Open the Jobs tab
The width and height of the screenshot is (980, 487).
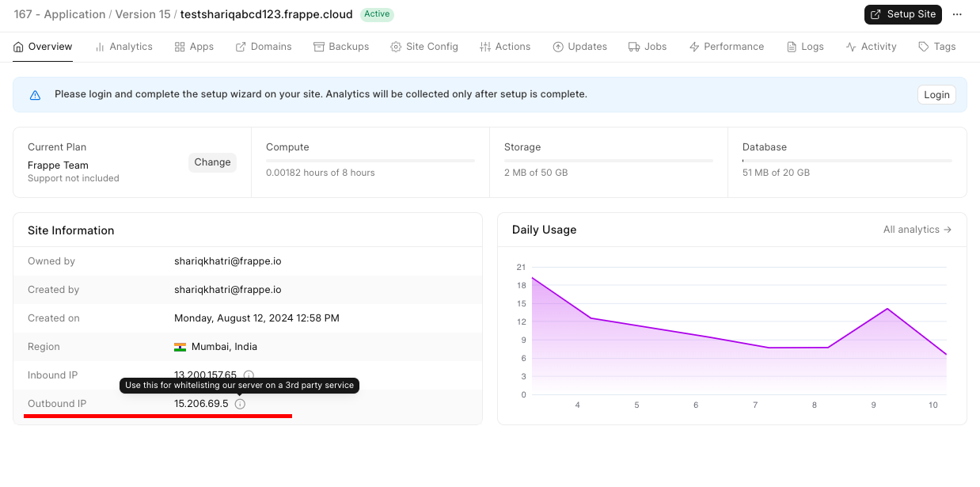648,47
